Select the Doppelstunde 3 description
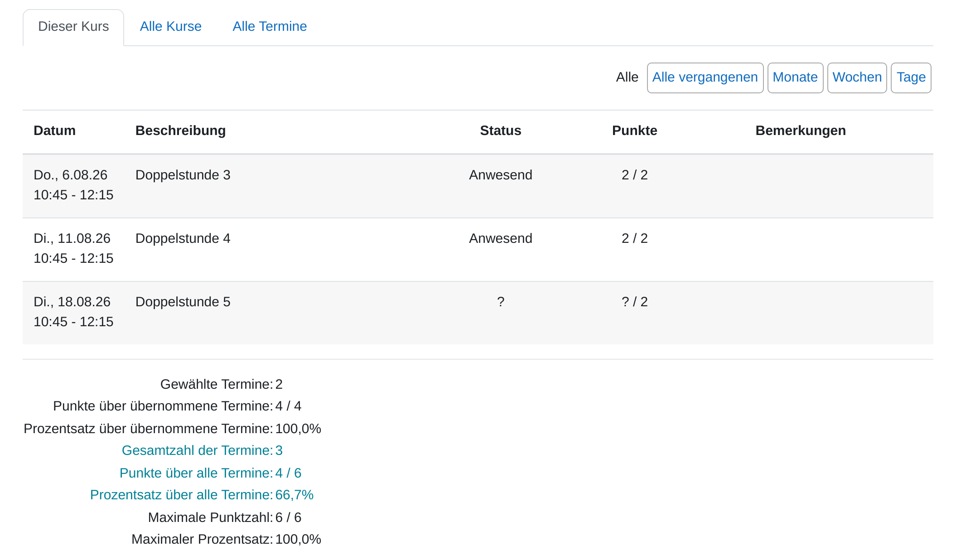956x560 pixels. (183, 175)
